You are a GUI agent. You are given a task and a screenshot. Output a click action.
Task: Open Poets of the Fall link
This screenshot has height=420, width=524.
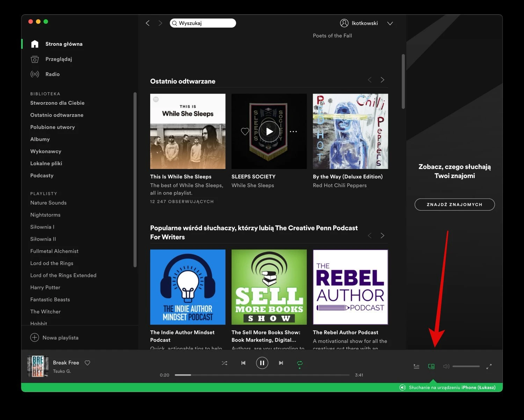click(x=332, y=36)
